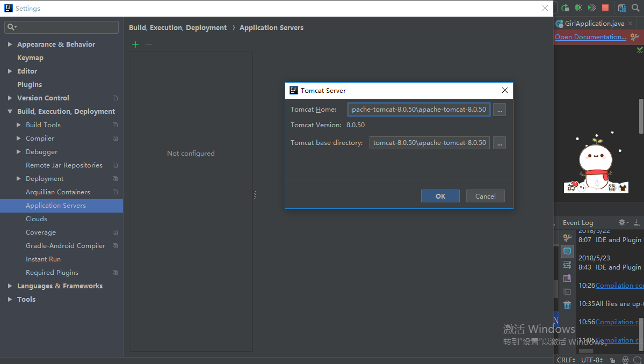Click project-level icon beside Required Plugins
This screenshot has height=364, width=644.
coord(115,273)
